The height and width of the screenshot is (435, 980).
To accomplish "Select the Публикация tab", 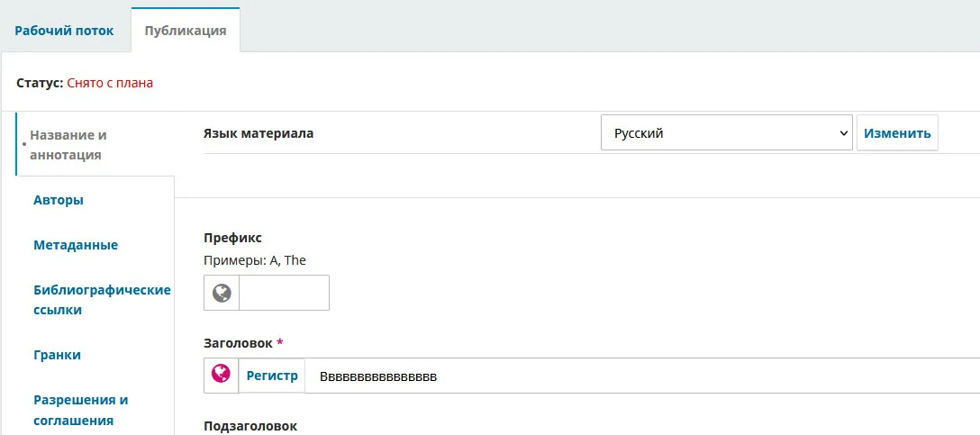I will coord(185,31).
